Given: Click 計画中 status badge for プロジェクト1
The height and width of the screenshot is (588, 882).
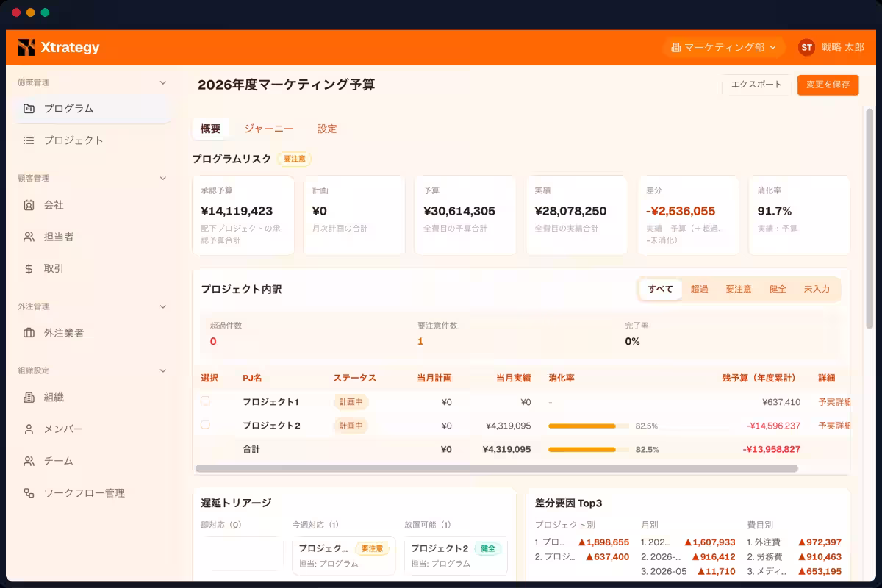Looking at the screenshot, I should tap(351, 402).
